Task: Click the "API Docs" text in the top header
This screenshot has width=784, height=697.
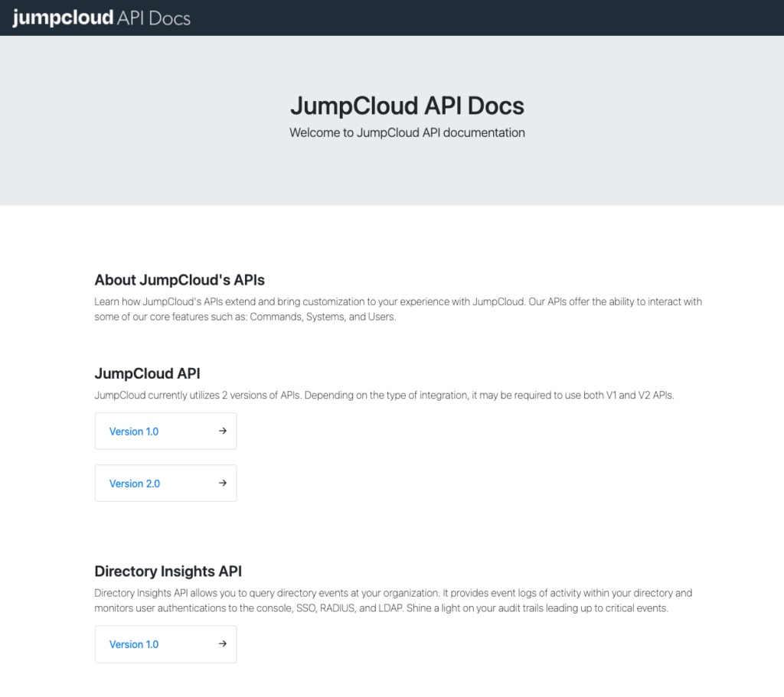Action: 154,18
